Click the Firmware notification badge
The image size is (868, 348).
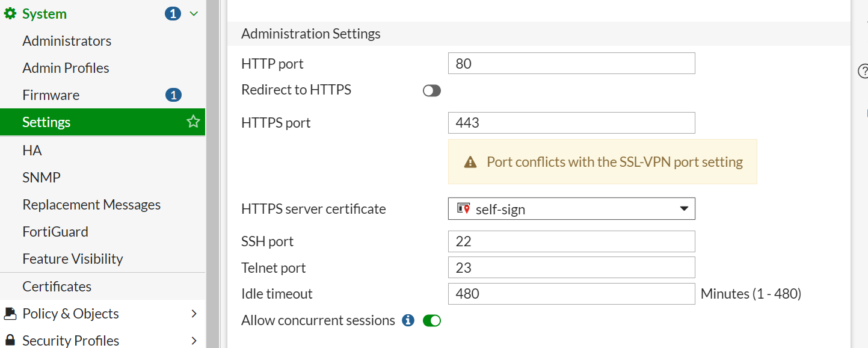pyautogui.click(x=173, y=95)
